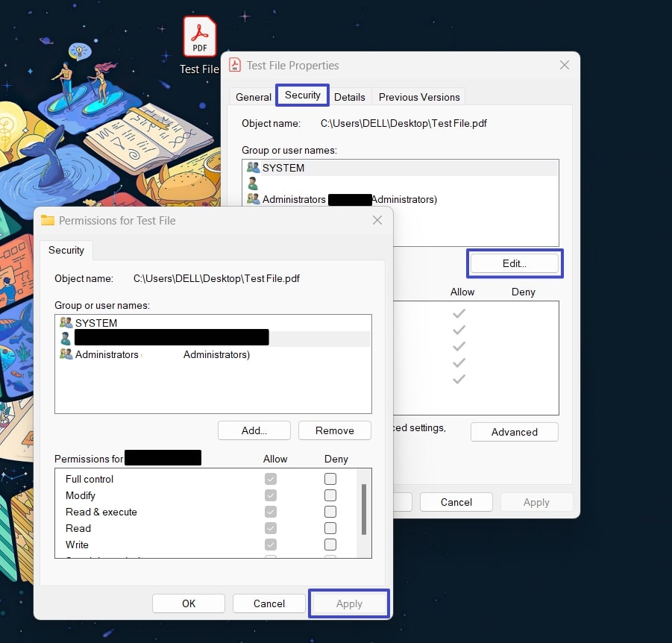Image resolution: width=672 pixels, height=643 pixels.
Task: Select SYSTEM in the Permissions user list
Action: pos(95,322)
